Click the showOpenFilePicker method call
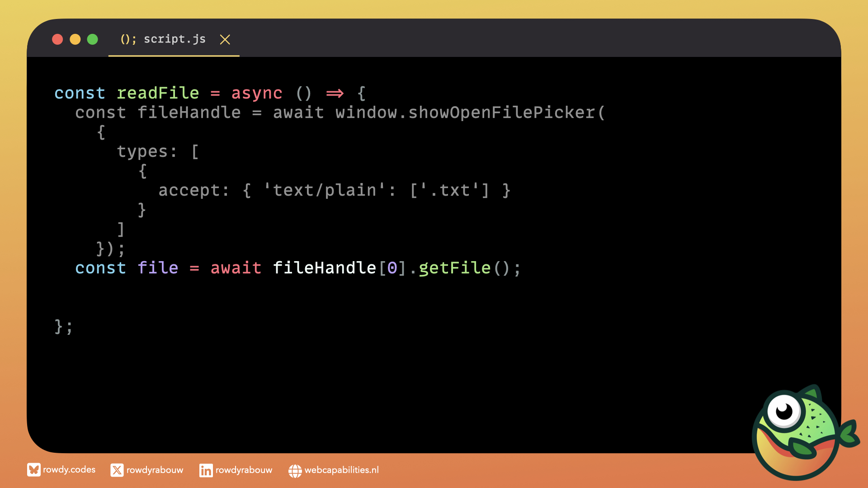Screen dimensions: 868x488 pos(502,113)
